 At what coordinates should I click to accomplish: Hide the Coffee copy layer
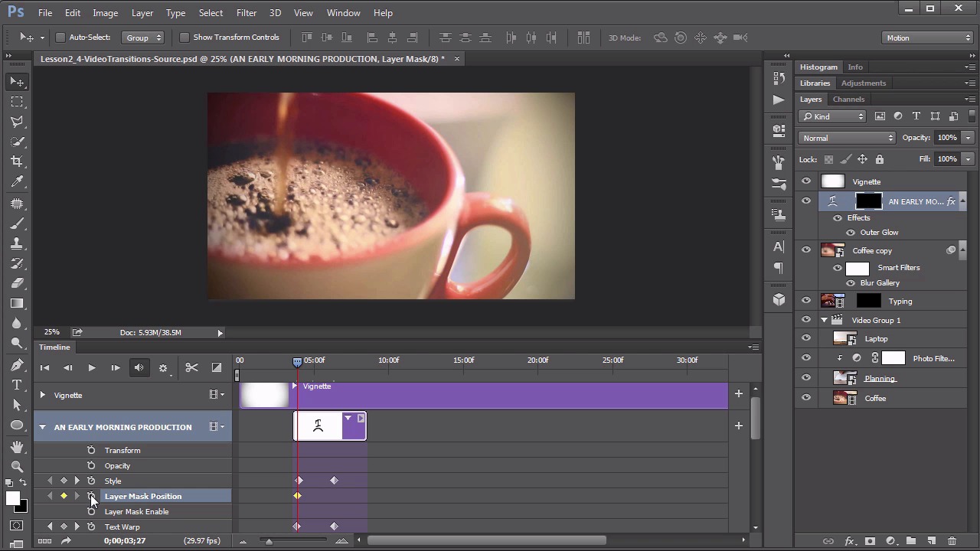point(805,250)
